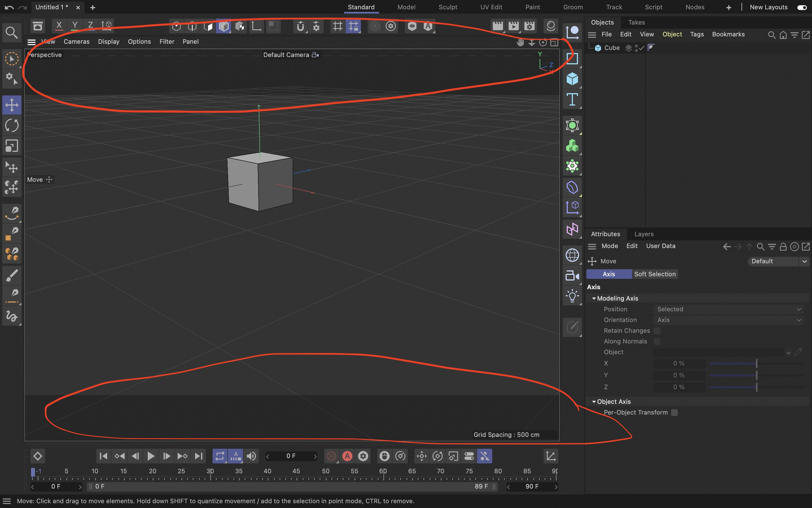Image resolution: width=812 pixels, height=508 pixels.
Task: Go to end of animation
Action: pyautogui.click(x=198, y=456)
